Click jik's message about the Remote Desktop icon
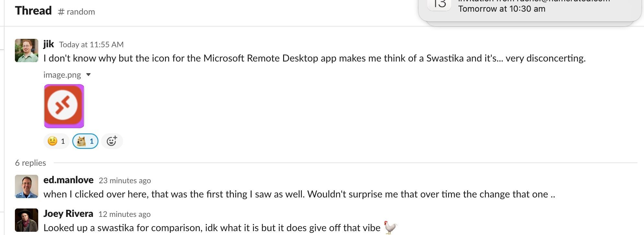 [315, 58]
